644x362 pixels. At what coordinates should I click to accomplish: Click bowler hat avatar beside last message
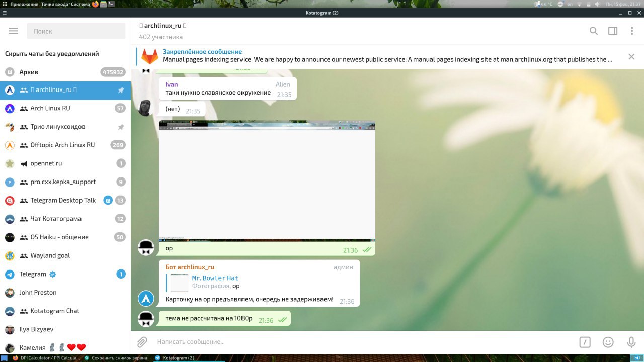146,318
